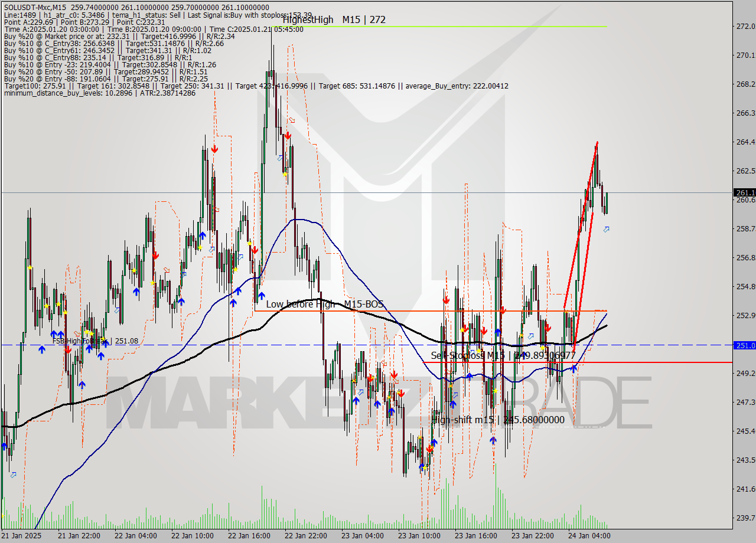The height and width of the screenshot is (543, 756).
Task: Click the 'Buy %10 @ Entry -23' line
Action: 109,65
